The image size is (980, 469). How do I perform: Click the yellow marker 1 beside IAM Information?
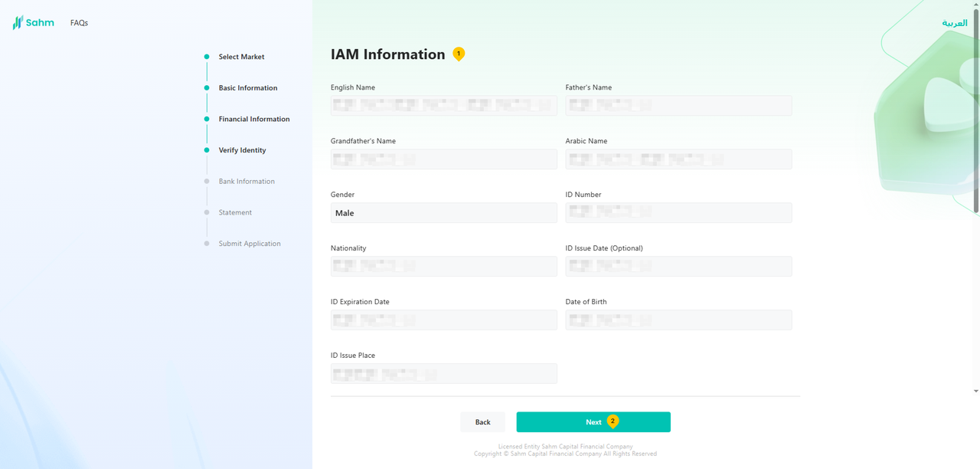(459, 54)
